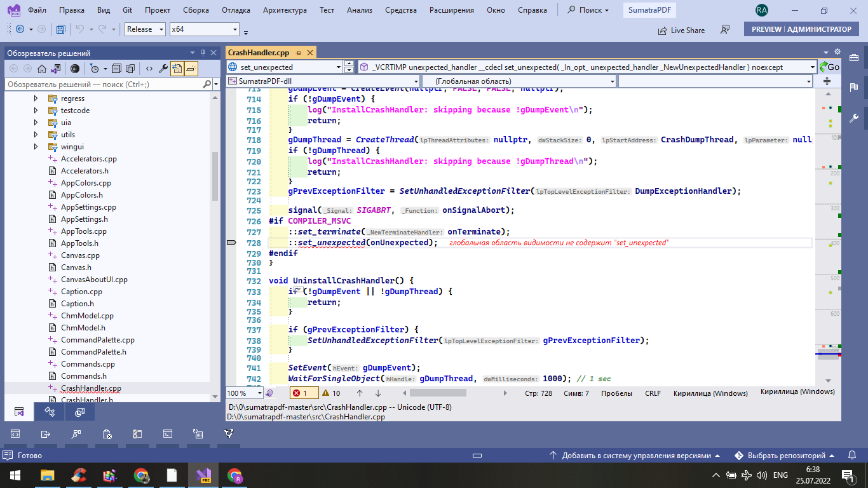This screenshot has height=488, width=868.
Task: Open Properties with the wrench icon
Action: coord(165,69)
